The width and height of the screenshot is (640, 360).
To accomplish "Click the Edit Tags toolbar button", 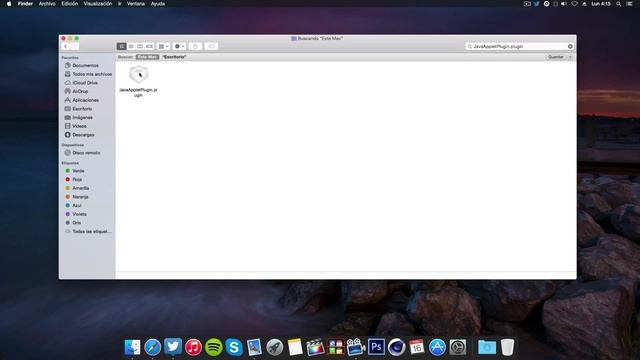I will pyautogui.click(x=211, y=47).
